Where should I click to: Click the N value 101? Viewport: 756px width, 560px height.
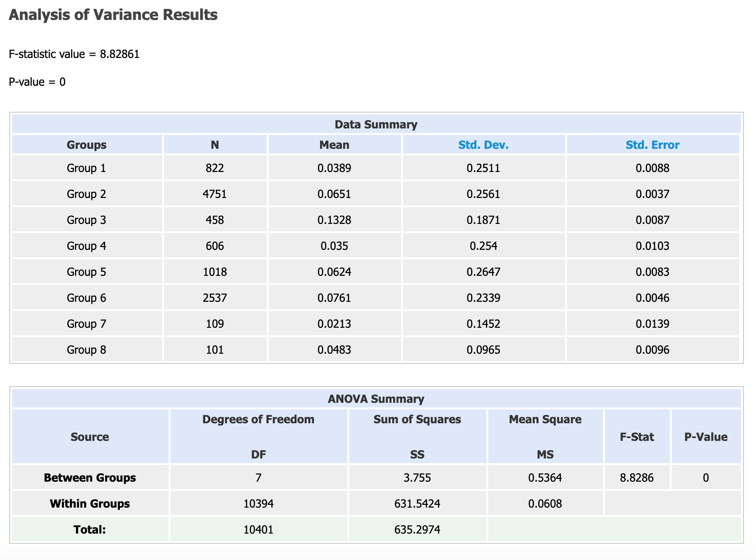pyautogui.click(x=215, y=350)
